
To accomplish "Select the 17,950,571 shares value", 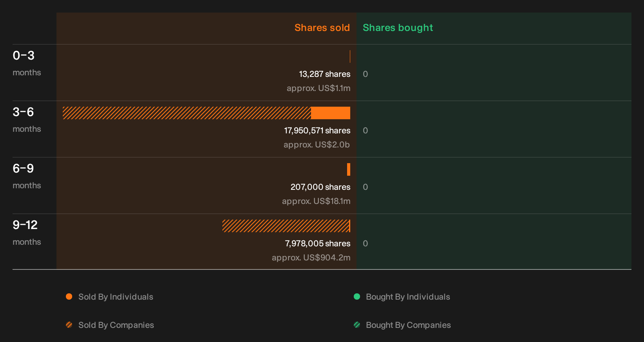I will coord(317,131).
